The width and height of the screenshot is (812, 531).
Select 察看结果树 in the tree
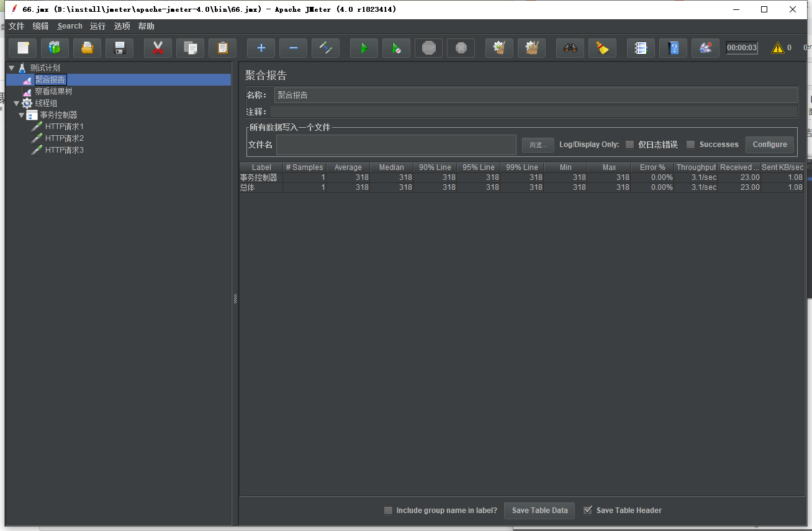click(x=53, y=91)
